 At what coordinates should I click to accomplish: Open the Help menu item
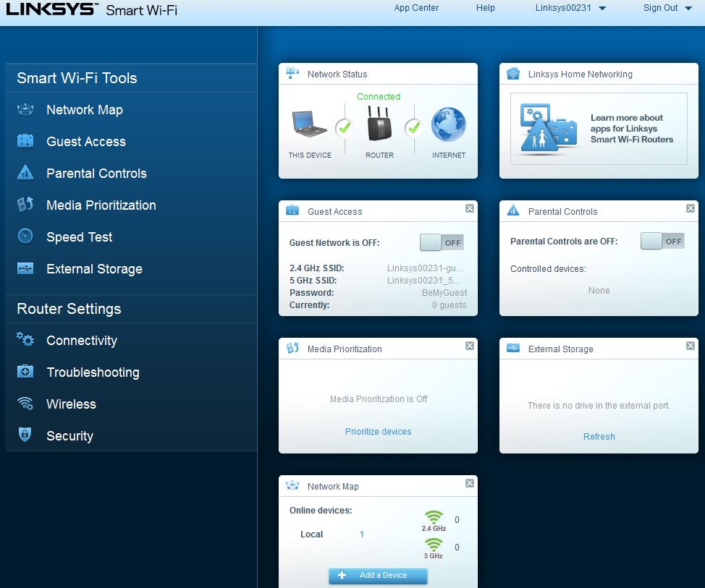[486, 8]
